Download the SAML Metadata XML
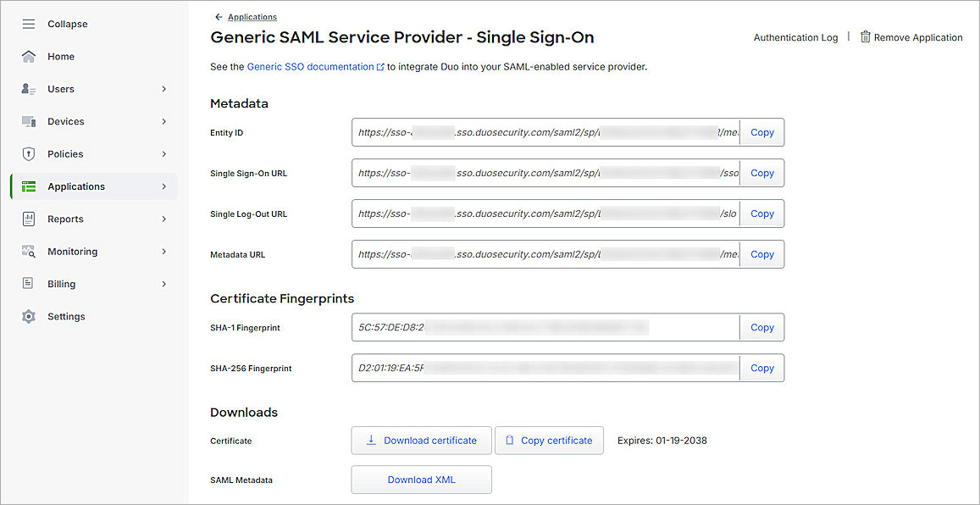The image size is (980, 505). (421, 480)
